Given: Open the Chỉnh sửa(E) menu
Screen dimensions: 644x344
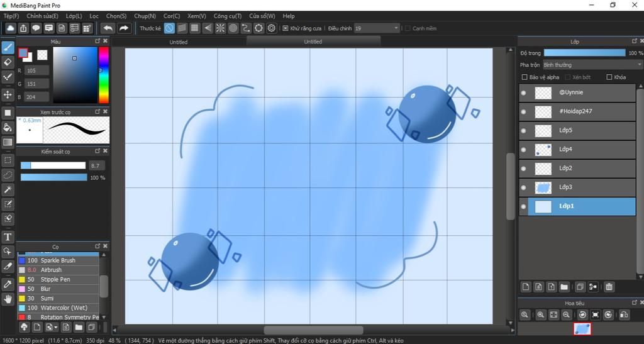Looking at the screenshot, I should click(42, 16).
